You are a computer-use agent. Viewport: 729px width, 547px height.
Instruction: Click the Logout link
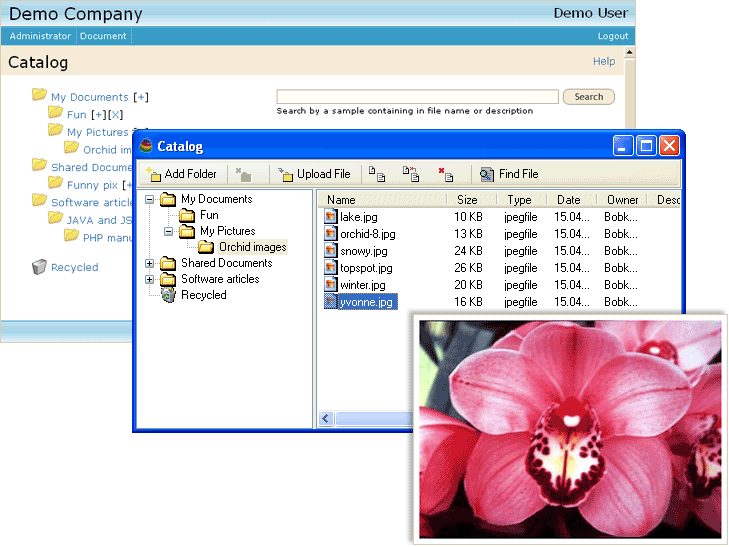click(x=613, y=36)
